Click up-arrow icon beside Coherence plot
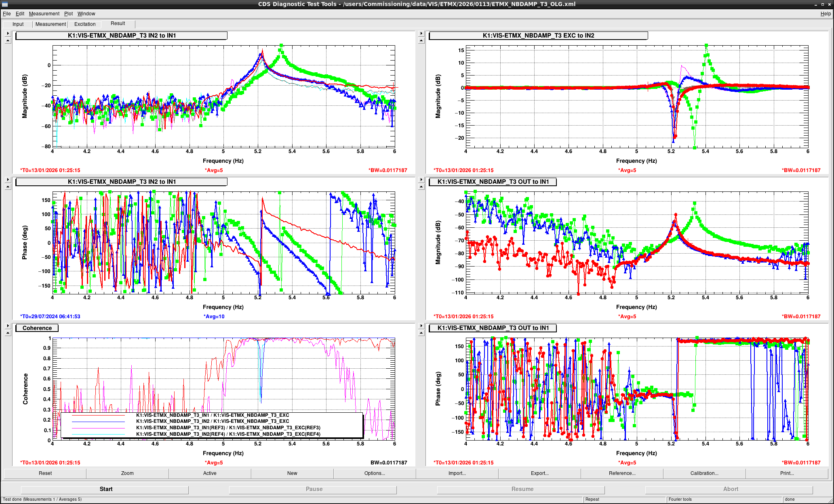 tap(8, 333)
